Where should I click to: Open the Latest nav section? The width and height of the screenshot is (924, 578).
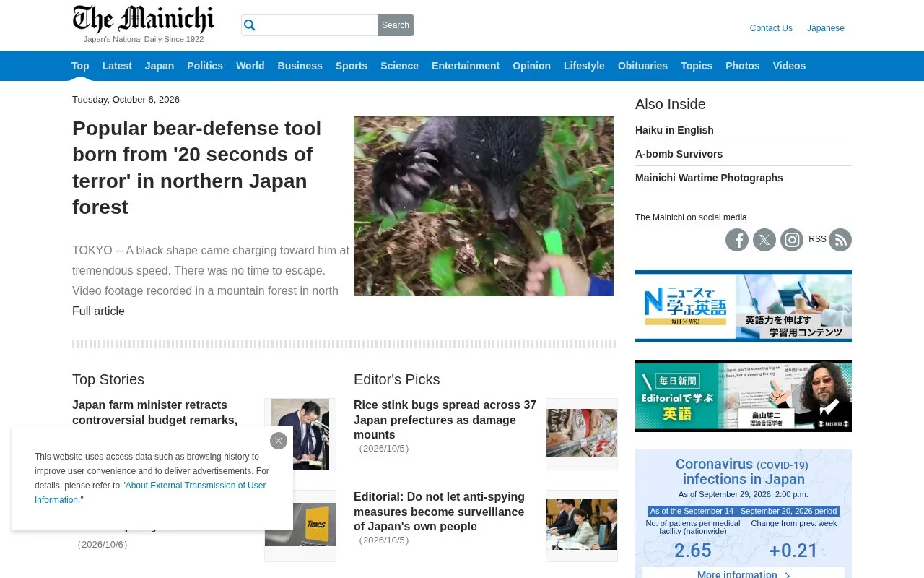(x=117, y=66)
